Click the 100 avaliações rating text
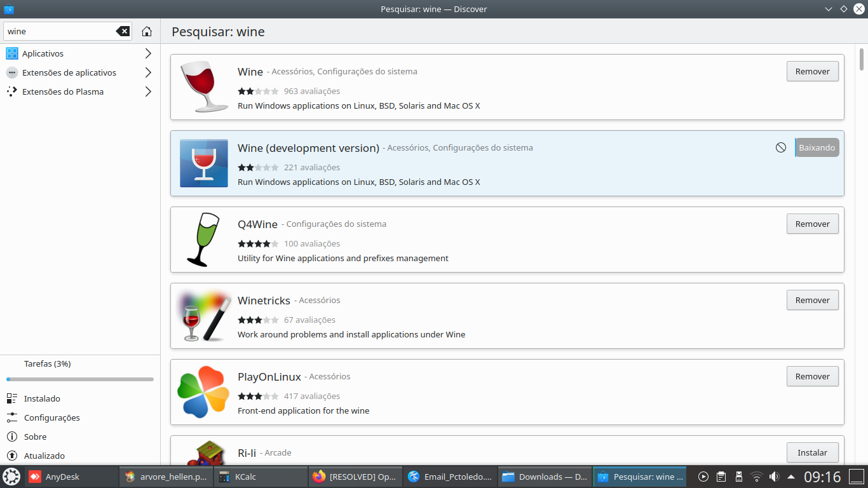Image resolution: width=868 pixels, height=488 pixels. pyautogui.click(x=312, y=243)
